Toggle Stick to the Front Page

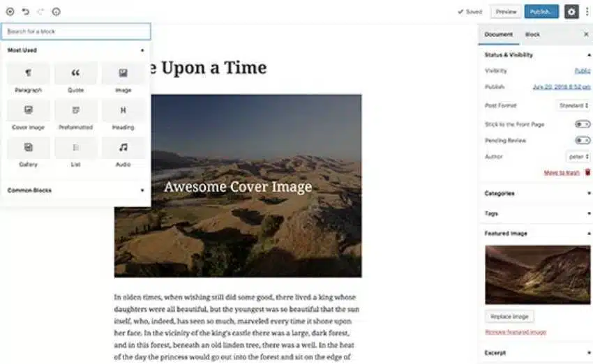point(583,124)
